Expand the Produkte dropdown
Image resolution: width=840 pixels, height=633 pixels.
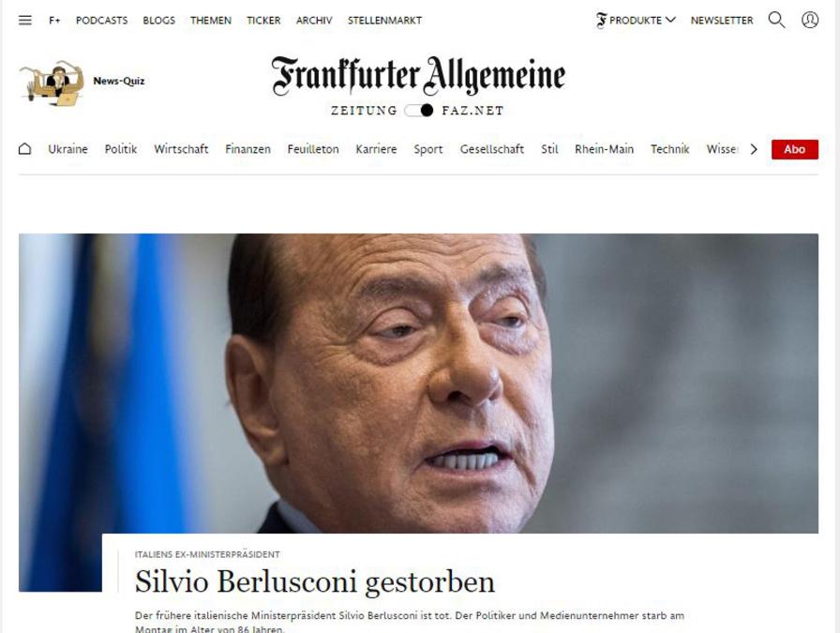point(636,21)
